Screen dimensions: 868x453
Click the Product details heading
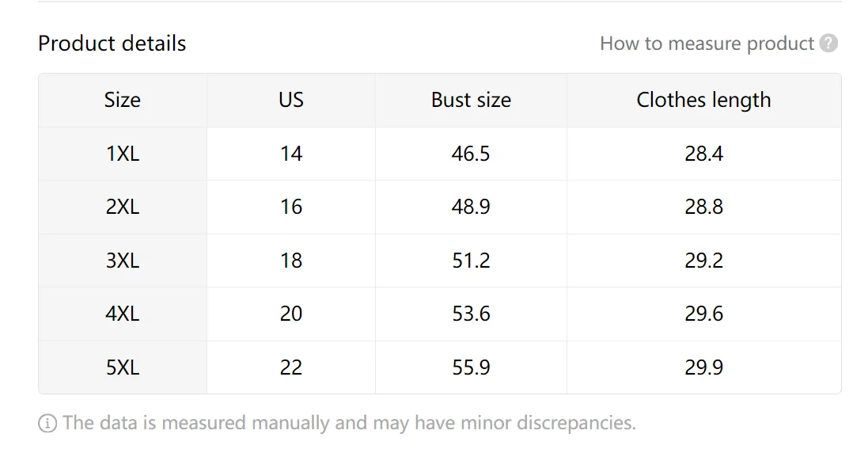click(x=112, y=44)
